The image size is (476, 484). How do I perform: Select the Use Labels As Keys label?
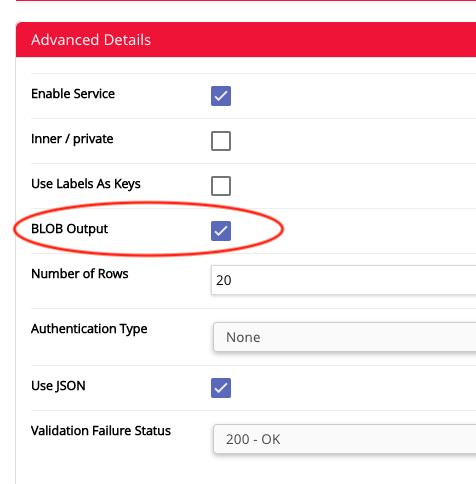point(86,184)
